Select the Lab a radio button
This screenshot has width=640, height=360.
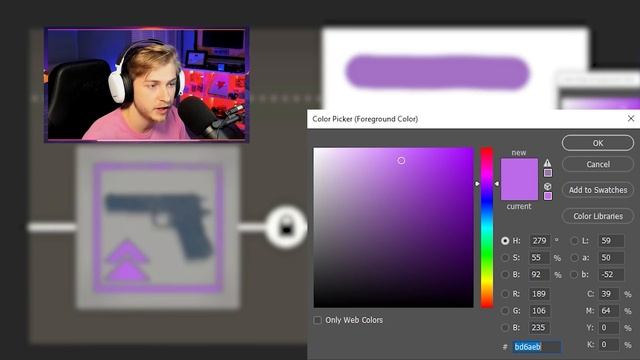(x=574, y=258)
